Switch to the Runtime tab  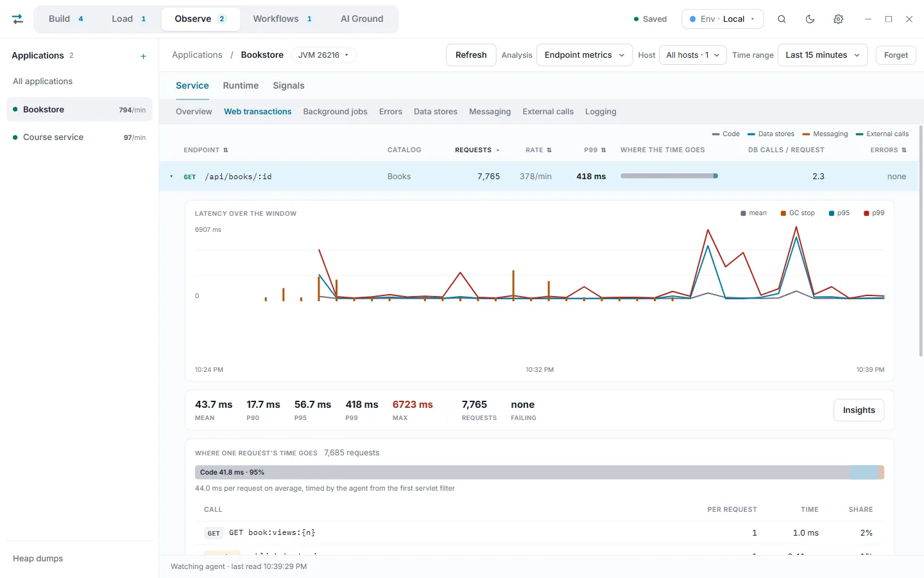pos(241,86)
